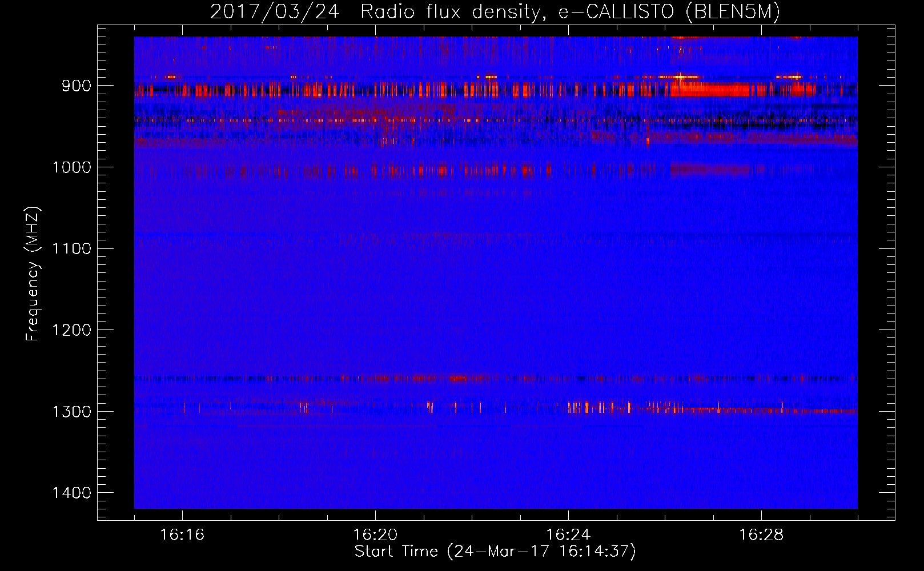The image size is (924, 571).
Task: Click the 900 frequency tick label
Action: (x=77, y=86)
